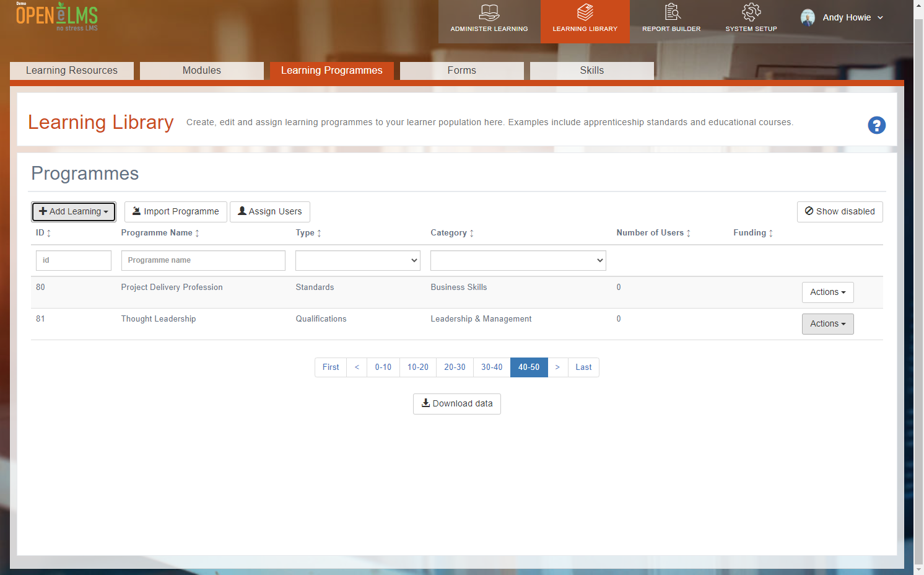Open the Type filter dropdown
Viewport: 924px width, 575px height.
358,260
